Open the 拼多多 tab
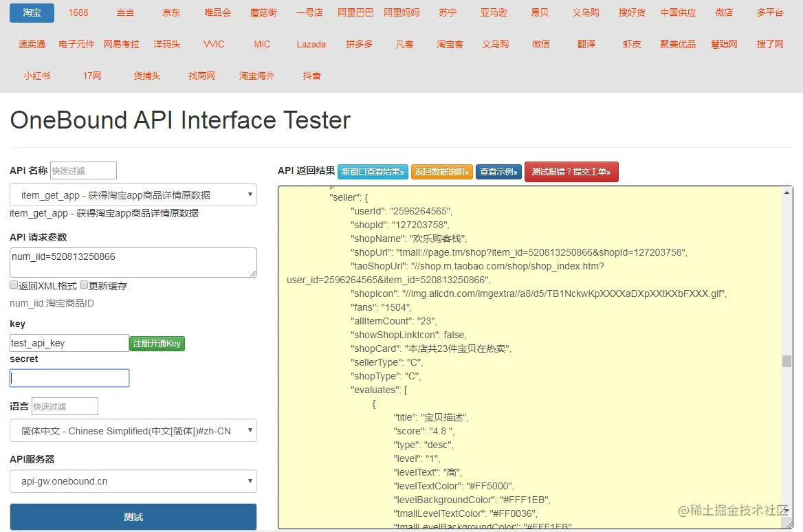The image size is (803, 532). pyautogui.click(x=359, y=44)
